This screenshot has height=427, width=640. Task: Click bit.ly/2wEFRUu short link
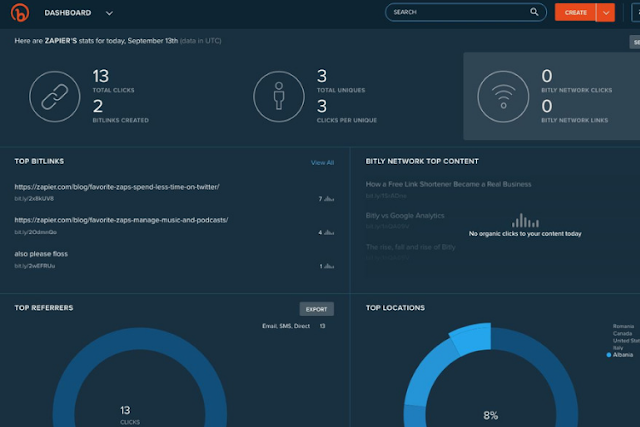pyautogui.click(x=35, y=266)
